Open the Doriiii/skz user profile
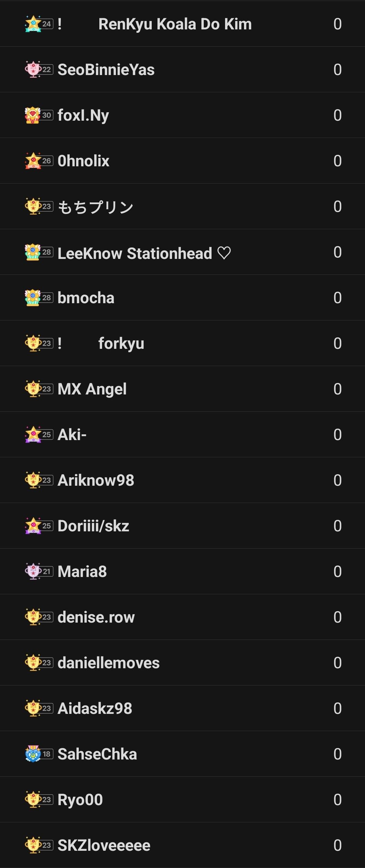Image resolution: width=365 pixels, height=868 pixels. tap(93, 526)
